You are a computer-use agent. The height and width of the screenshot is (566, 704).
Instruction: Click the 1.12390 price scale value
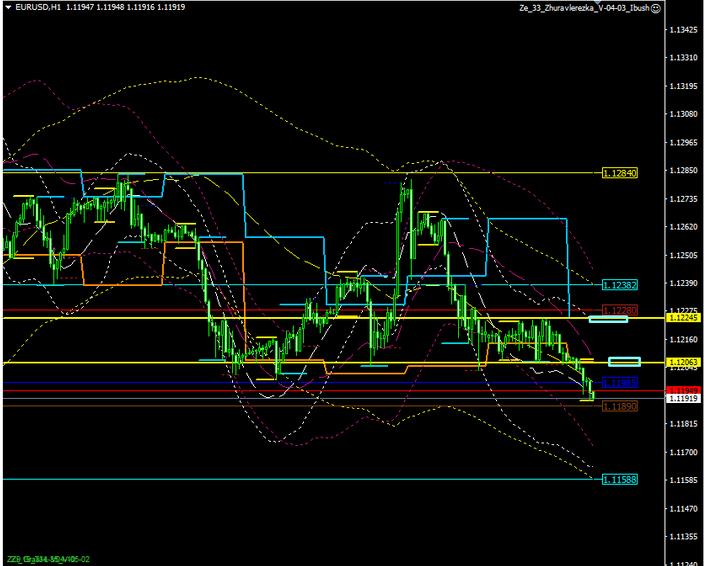(x=684, y=283)
